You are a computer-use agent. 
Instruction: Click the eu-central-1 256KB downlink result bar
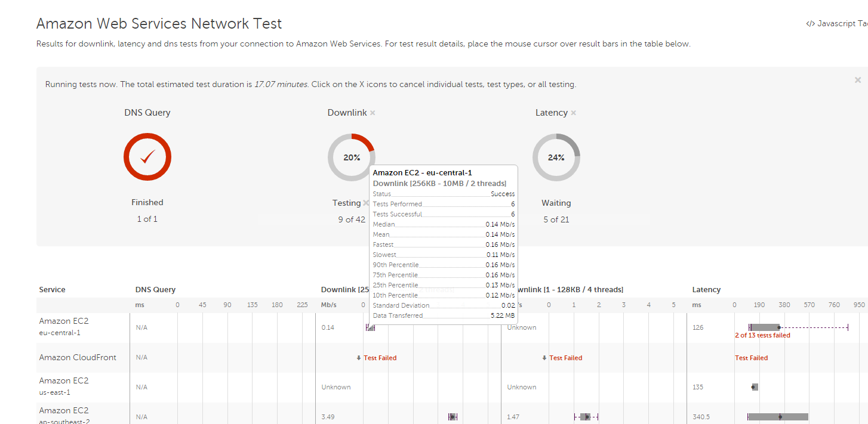(370, 327)
